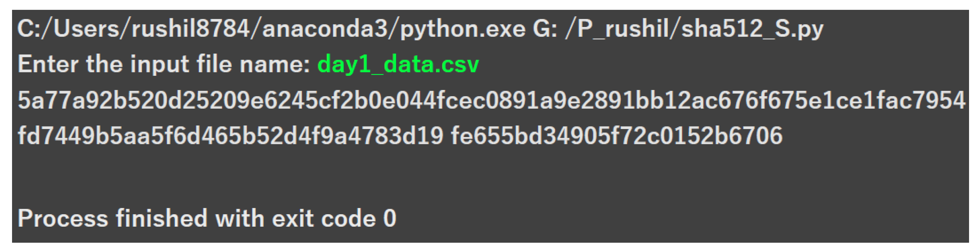This screenshot has width=980, height=250.
Task: Click the sha512_S.py script name
Action: (x=752, y=29)
